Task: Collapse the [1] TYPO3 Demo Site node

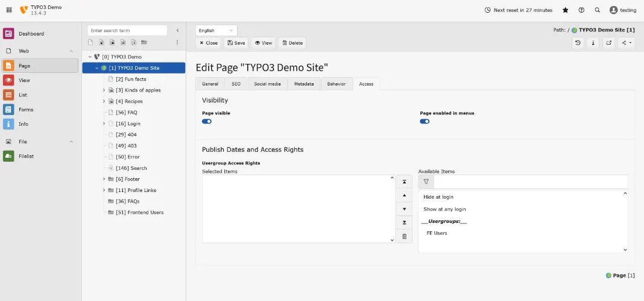Action: click(x=97, y=68)
